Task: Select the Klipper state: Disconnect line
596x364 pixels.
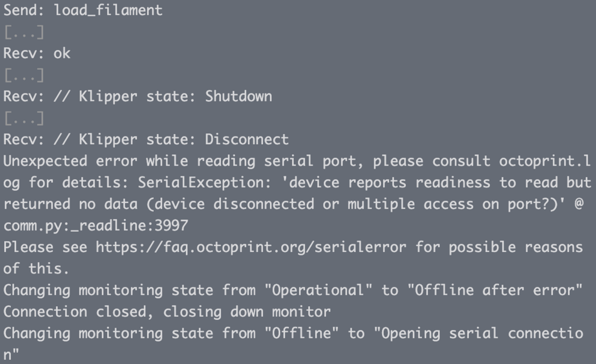Action: coord(146,139)
